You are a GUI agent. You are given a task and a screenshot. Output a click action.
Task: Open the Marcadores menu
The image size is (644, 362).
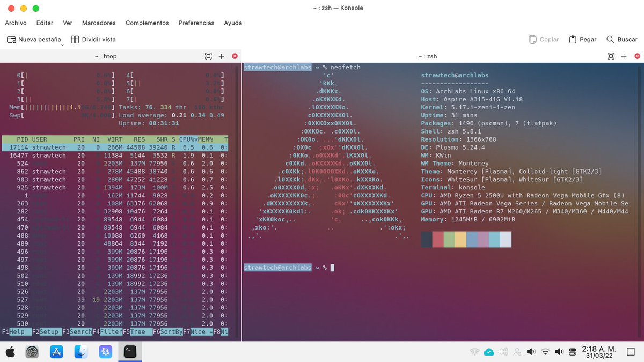click(x=99, y=23)
